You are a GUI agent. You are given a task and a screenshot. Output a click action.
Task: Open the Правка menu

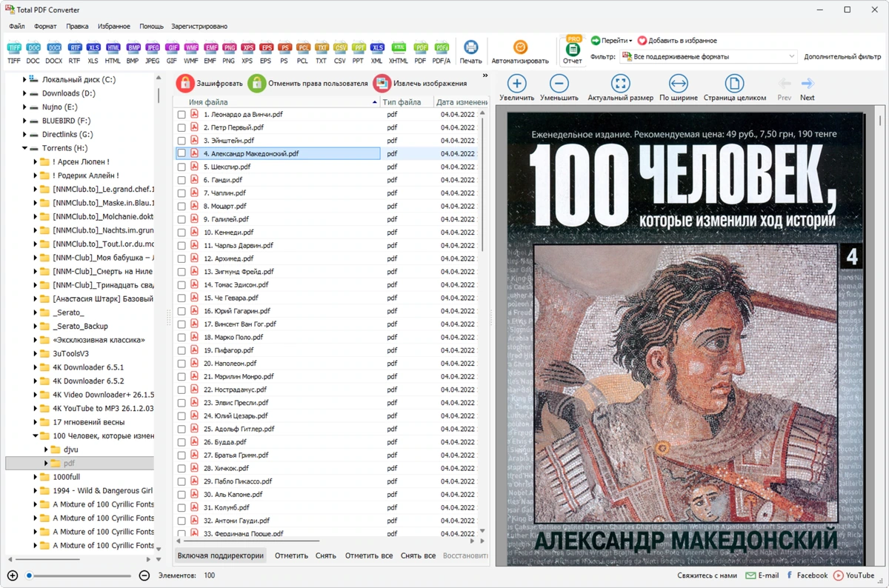77,27
